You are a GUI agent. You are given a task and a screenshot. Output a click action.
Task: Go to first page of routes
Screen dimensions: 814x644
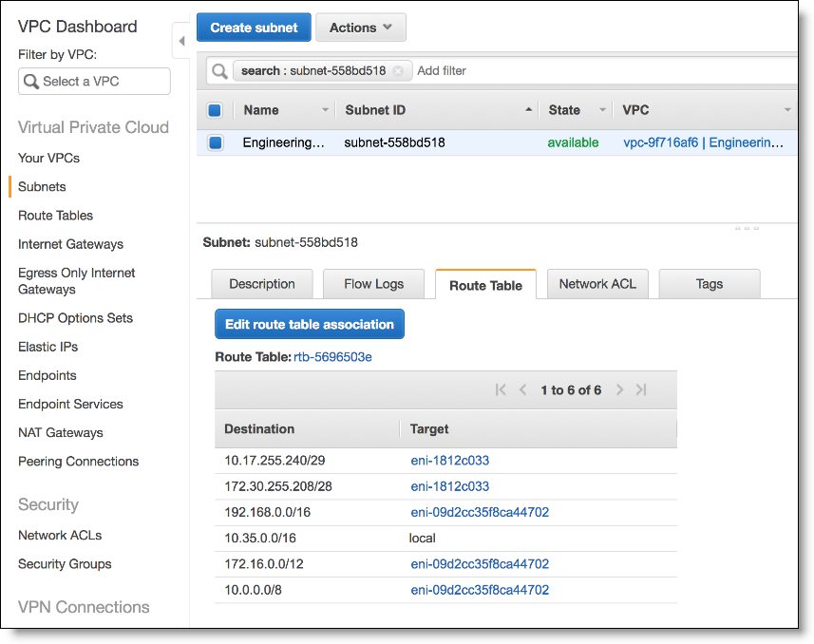pos(501,390)
